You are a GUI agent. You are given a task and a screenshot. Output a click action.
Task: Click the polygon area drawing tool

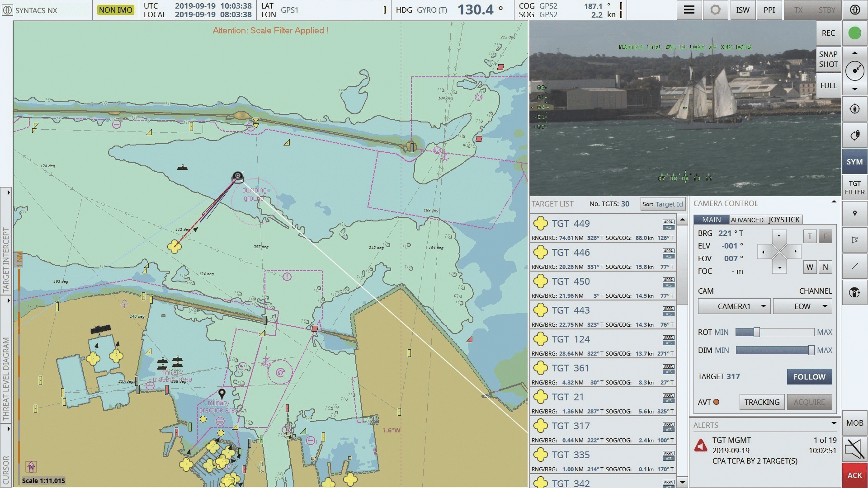854,240
